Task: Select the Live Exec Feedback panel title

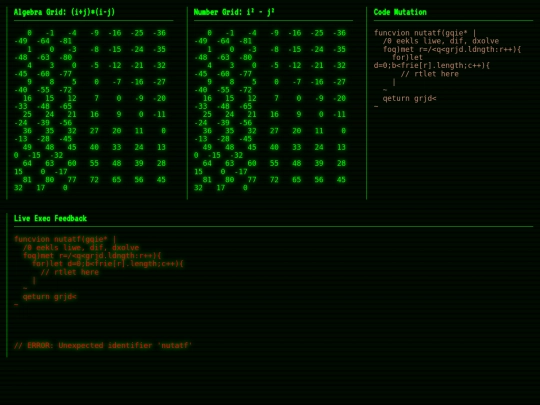Action: tap(50, 218)
